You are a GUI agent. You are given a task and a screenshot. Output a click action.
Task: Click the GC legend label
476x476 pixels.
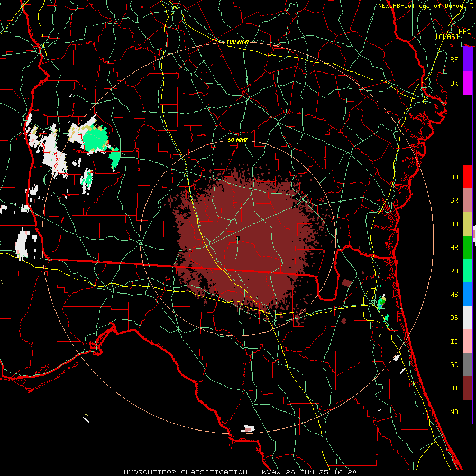(454, 364)
